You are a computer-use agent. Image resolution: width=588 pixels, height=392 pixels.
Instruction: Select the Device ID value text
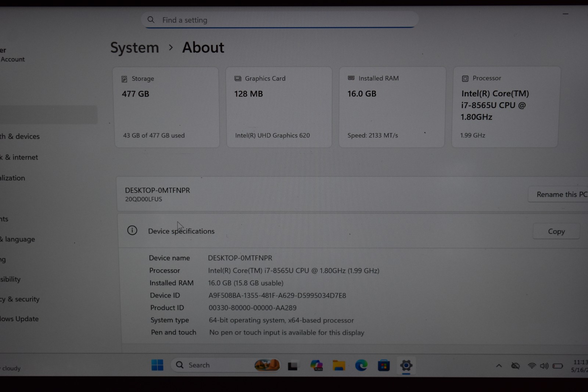point(277,295)
